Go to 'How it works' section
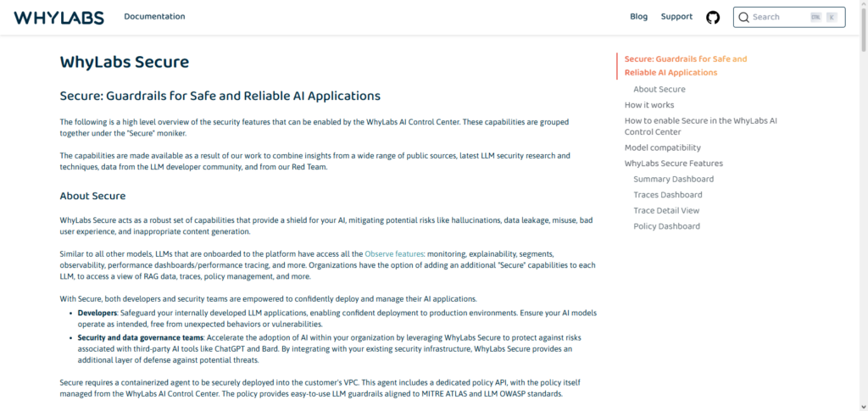The height and width of the screenshot is (411, 868). point(649,104)
